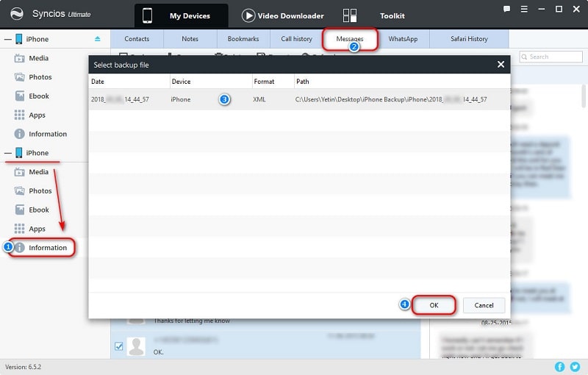Viewport: 588px width, 375px height.
Task: Sort backups by Device column
Action: click(x=211, y=82)
